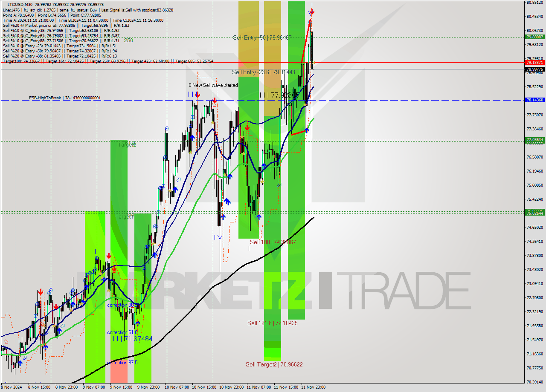Click the 76.58070 price axis value
This screenshot has height=392, width=546.
tap(534, 157)
